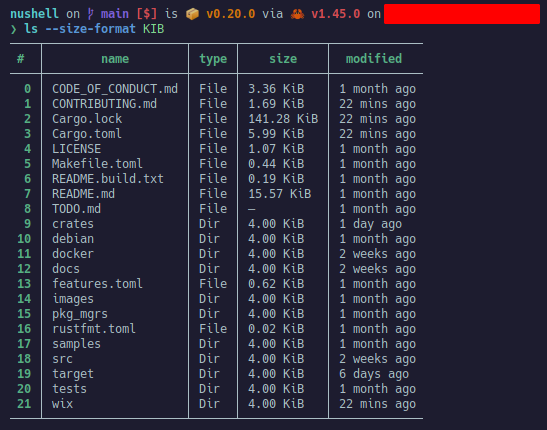The width and height of the screenshot is (547, 430).
Task: Click the Rust crab icon before v1.45.0
Action: (297, 14)
